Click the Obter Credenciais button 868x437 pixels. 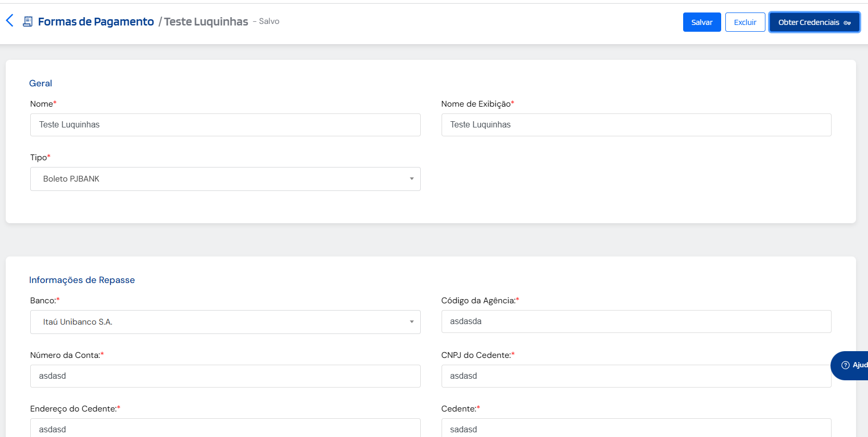814,22
